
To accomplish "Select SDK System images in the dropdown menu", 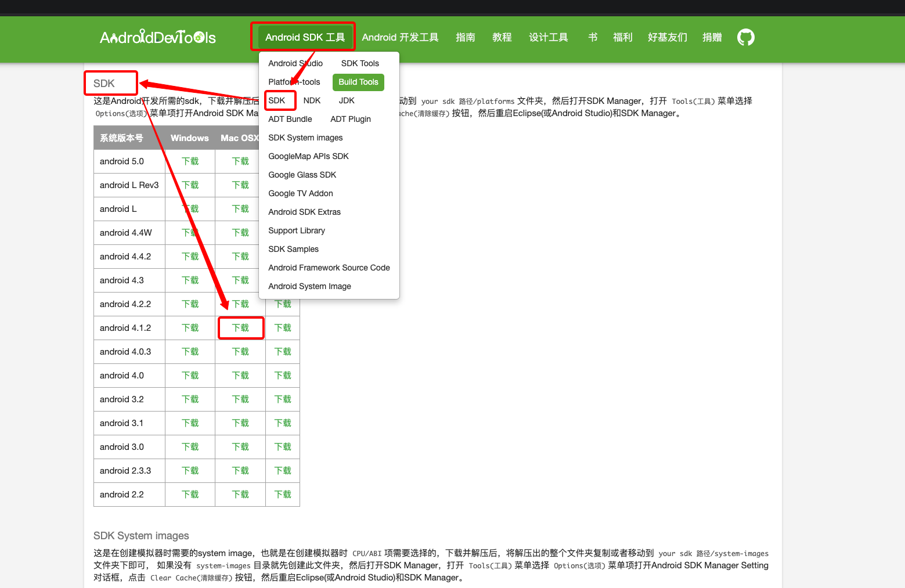I will [x=305, y=138].
